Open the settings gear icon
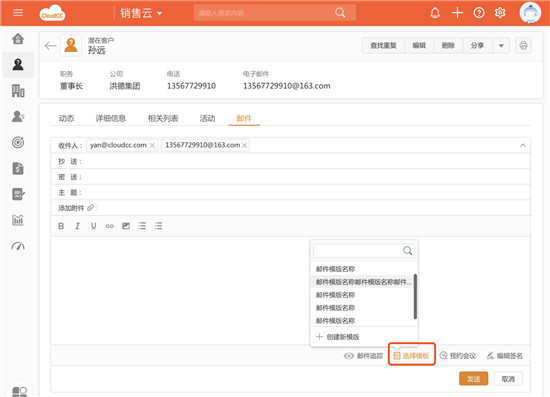 pyautogui.click(x=500, y=13)
